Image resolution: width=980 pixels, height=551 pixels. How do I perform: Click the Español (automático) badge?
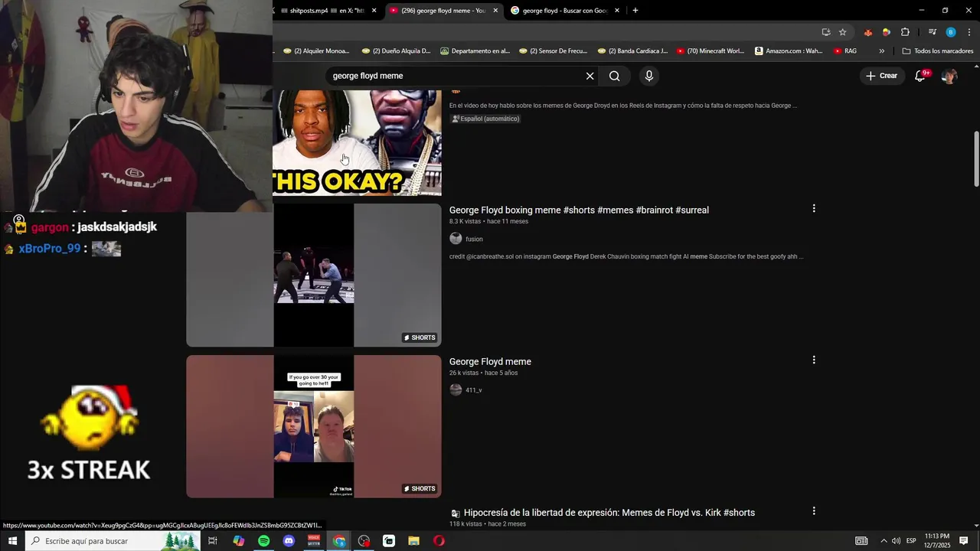click(x=485, y=119)
